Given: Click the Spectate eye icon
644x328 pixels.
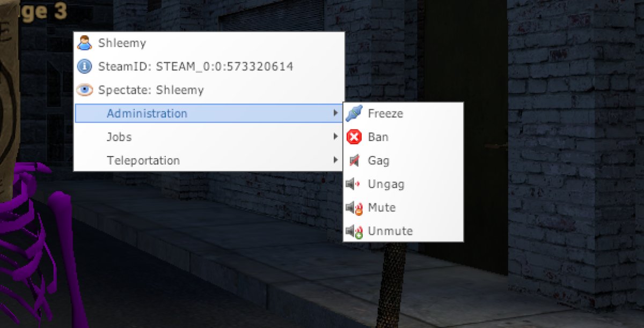Looking at the screenshot, I should point(85,90).
